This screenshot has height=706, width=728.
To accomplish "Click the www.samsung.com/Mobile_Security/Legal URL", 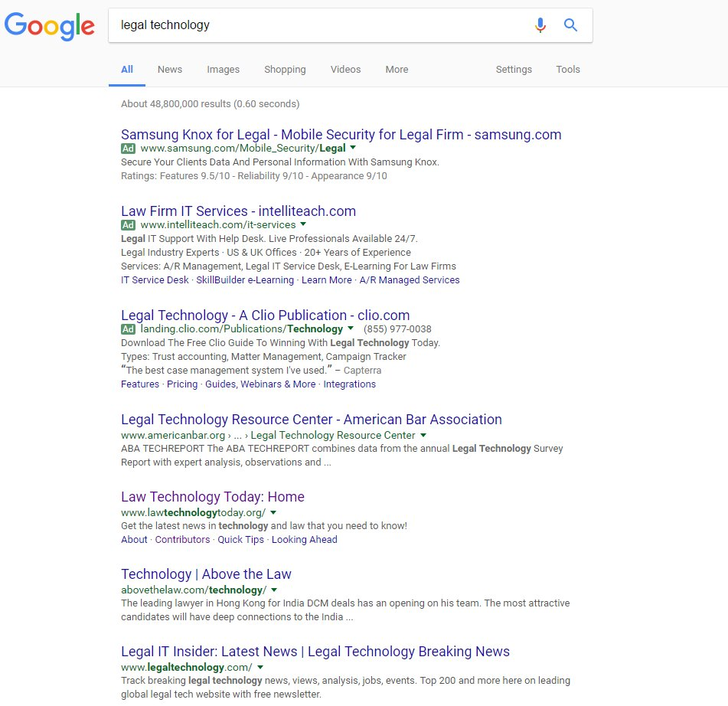I will coord(243,148).
